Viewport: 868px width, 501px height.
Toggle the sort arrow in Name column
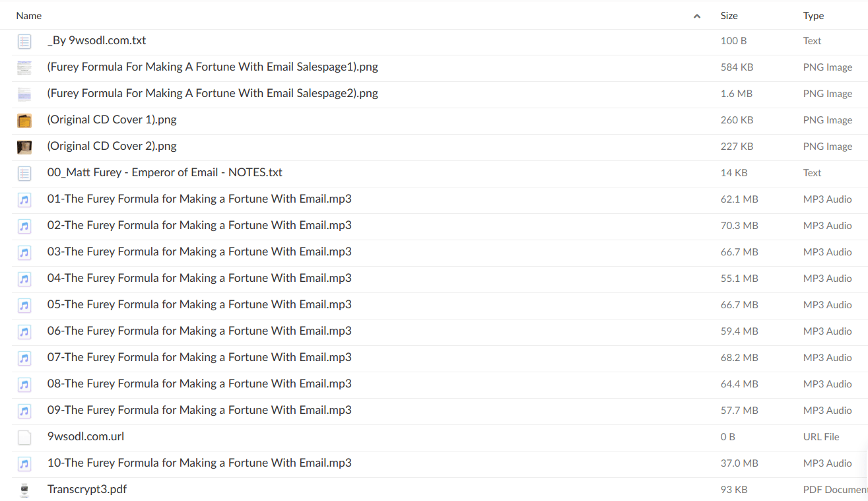[697, 16]
